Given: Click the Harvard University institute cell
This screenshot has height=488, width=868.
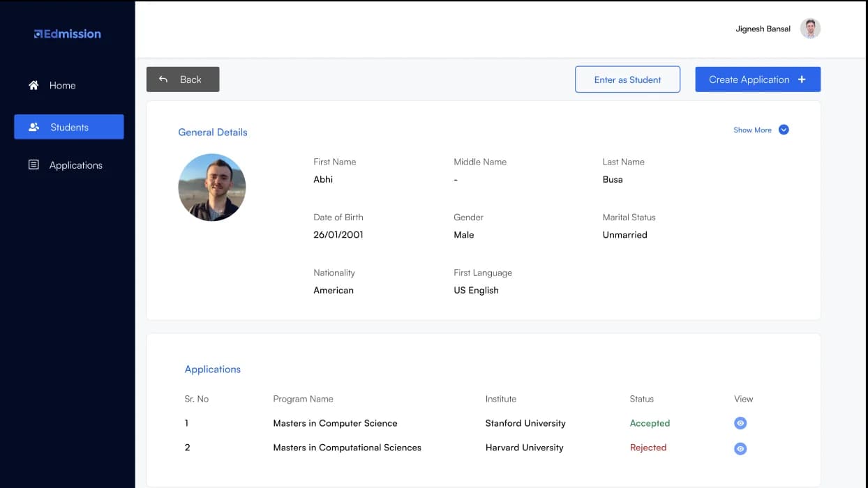Looking at the screenshot, I should pyautogui.click(x=524, y=448).
